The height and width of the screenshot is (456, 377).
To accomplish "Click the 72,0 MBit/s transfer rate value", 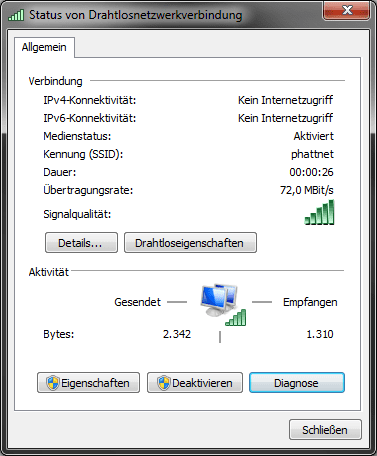I will (307, 190).
